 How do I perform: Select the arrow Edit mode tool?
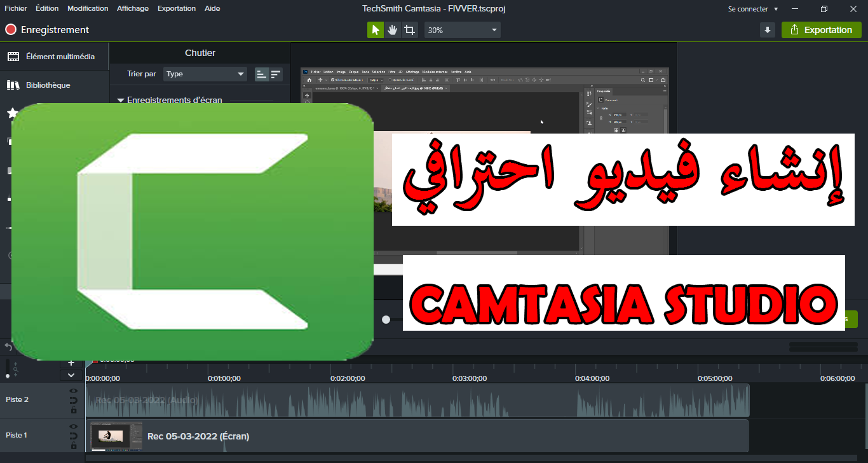point(376,30)
